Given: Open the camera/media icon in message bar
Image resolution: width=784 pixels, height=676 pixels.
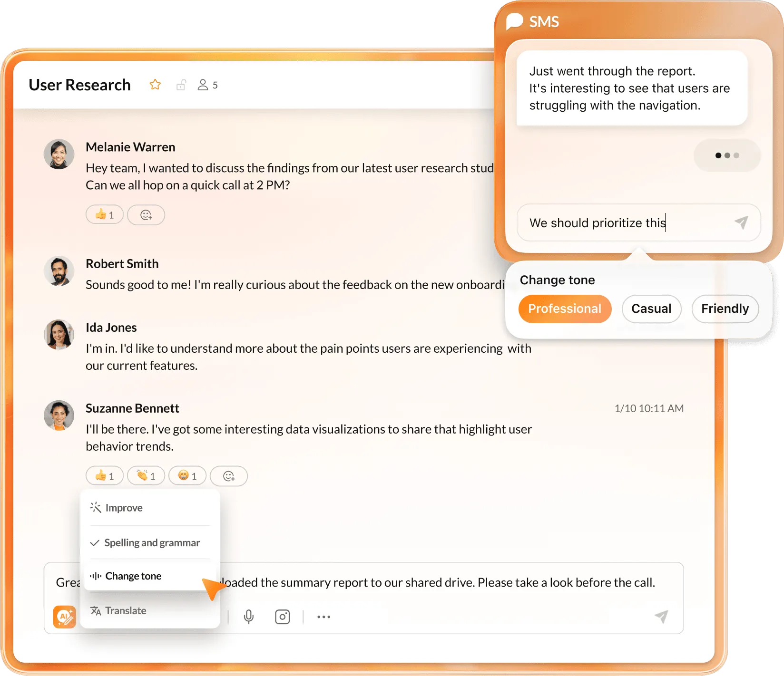Looking at the screenshot, I should 283,617.
